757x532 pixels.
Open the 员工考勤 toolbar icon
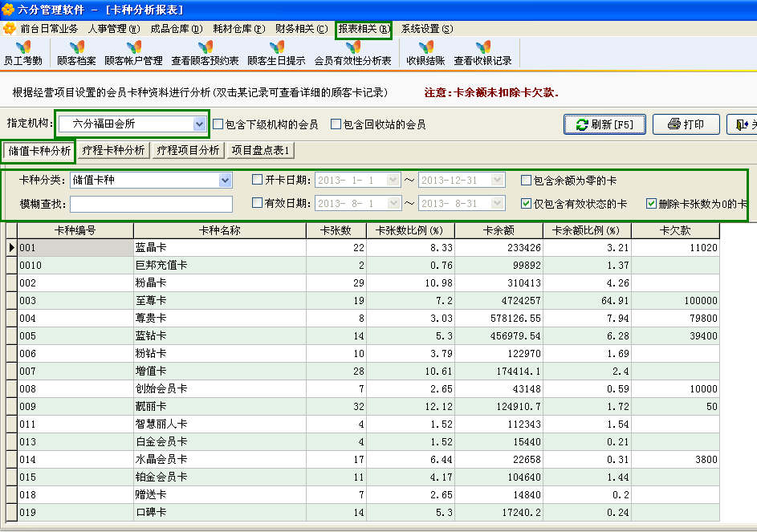click(22, 53)
